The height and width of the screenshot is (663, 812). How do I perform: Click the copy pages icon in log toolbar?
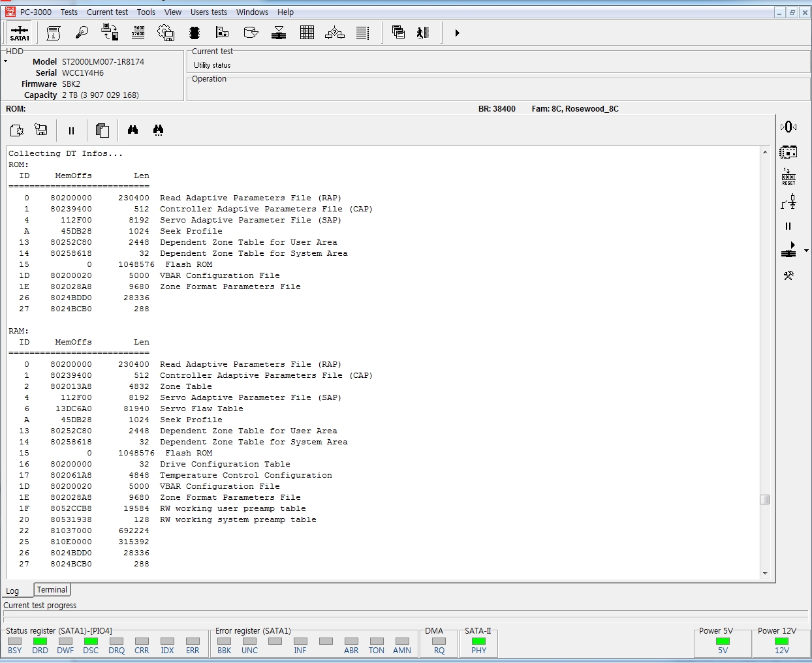[x=102, y=130]
